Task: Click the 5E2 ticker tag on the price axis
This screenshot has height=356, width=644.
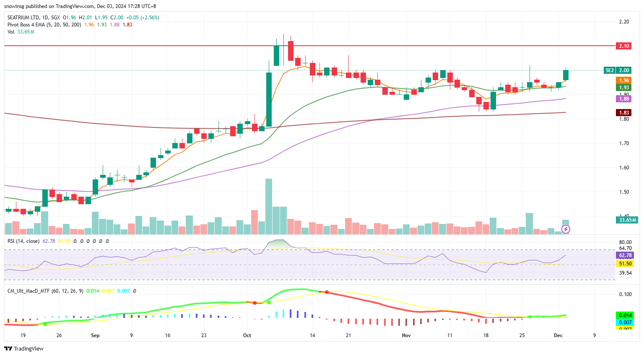Action: point(609,70)
